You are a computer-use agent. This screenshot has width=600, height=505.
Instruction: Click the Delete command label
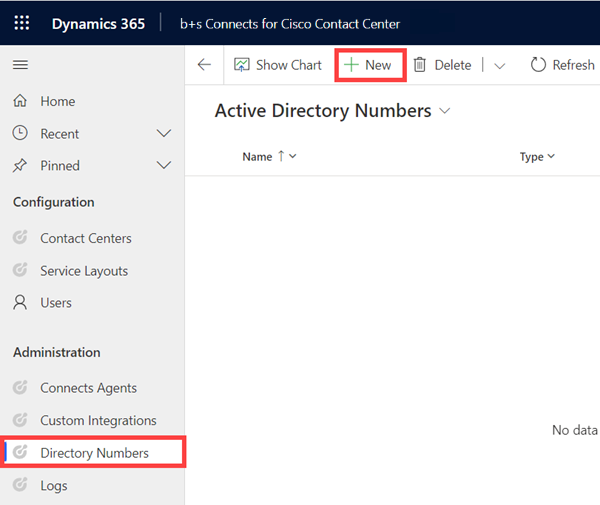click(453, 65)
